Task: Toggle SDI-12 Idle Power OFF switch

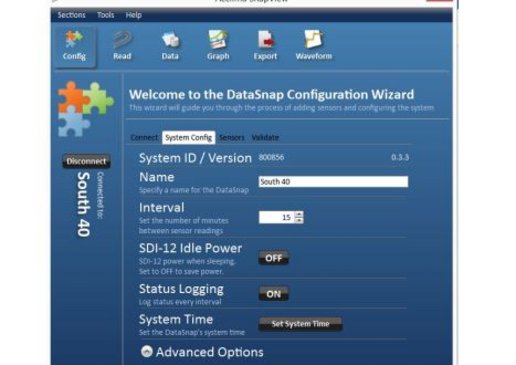Action: [273, 258]
